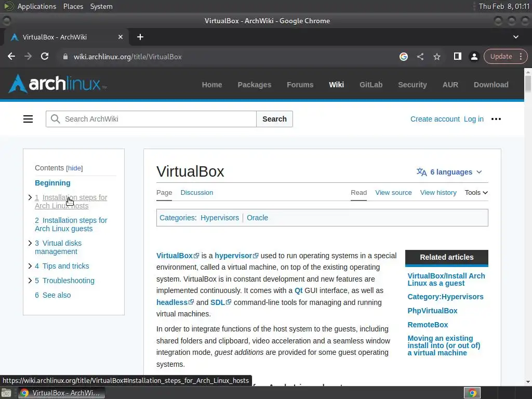The height and width of the screenshot is (399, 532).
Task: Click the Chrome Update button
Action: [501, 56]
